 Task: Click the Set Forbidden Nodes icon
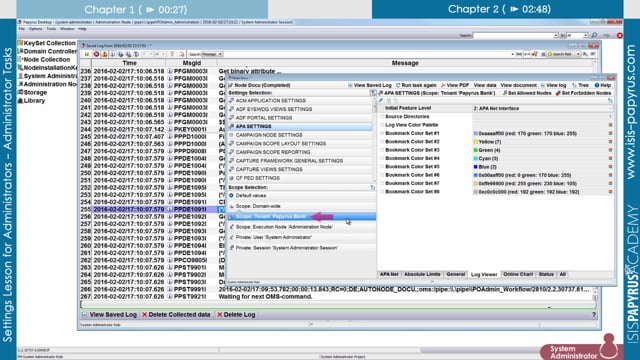coord(558,93)
